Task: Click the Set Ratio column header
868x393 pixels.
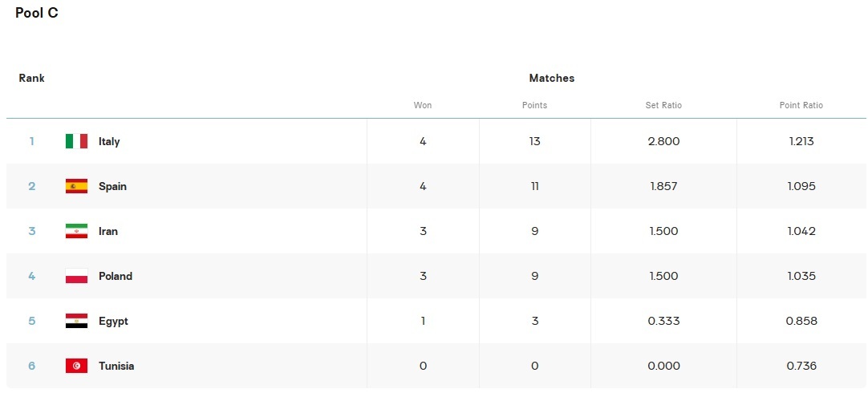Action: click(x=663, y=105)
